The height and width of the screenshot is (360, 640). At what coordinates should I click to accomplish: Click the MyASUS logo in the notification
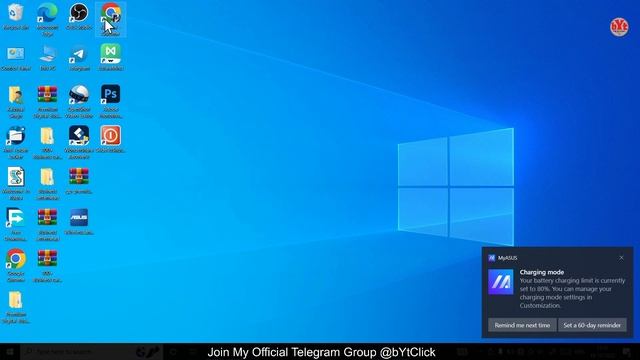[x=501, y=282]
